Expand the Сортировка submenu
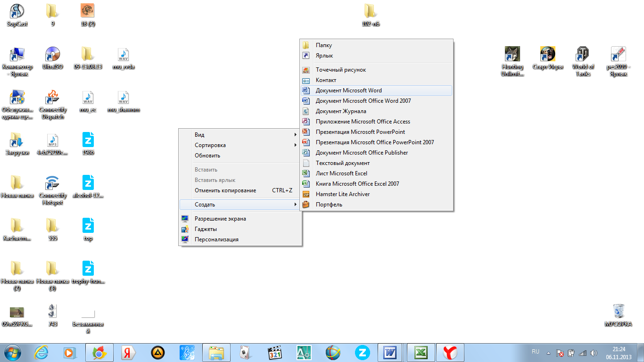The image size is (644, 362). 239,145
